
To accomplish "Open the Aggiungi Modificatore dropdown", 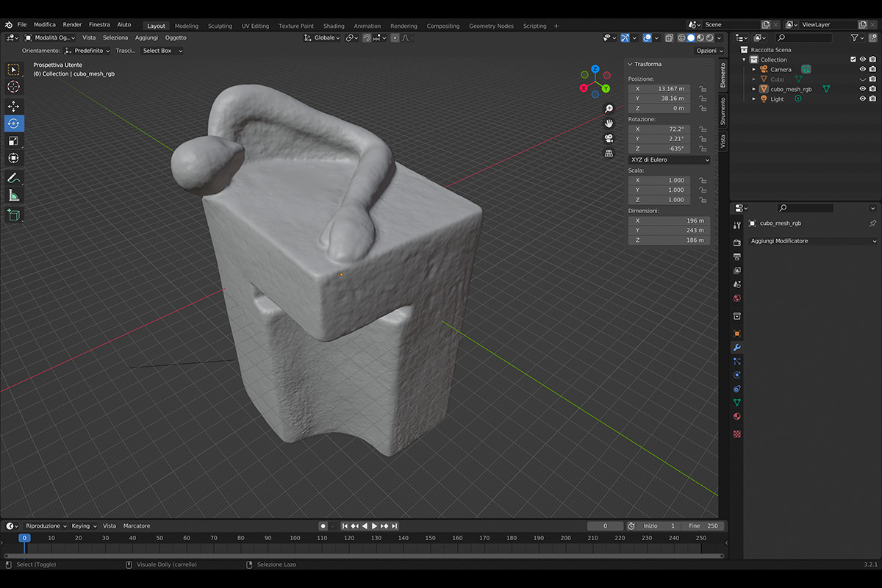I will tap(813, 241).
